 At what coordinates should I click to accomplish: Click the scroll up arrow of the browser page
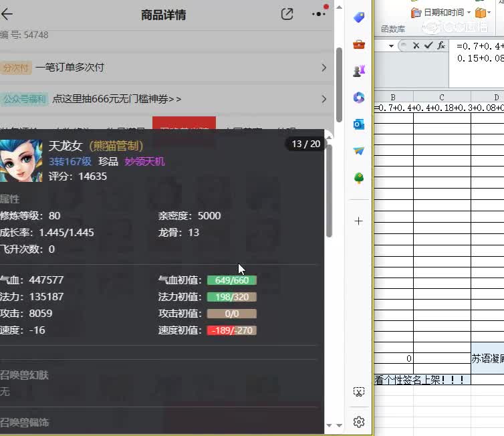339,7
